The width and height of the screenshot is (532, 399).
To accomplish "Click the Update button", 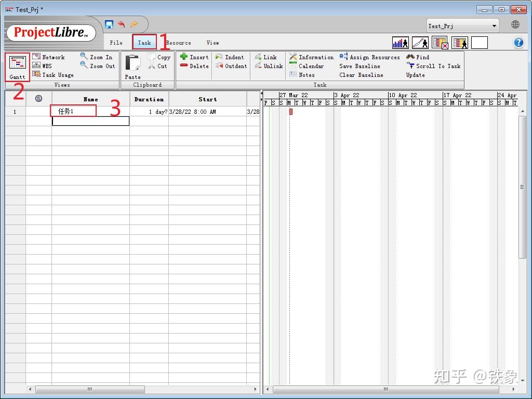I will click(415, 75).
